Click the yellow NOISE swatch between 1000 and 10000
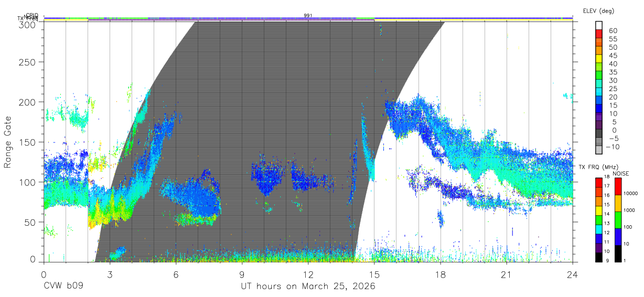This screenshot has height=297, width=644. 618,203
